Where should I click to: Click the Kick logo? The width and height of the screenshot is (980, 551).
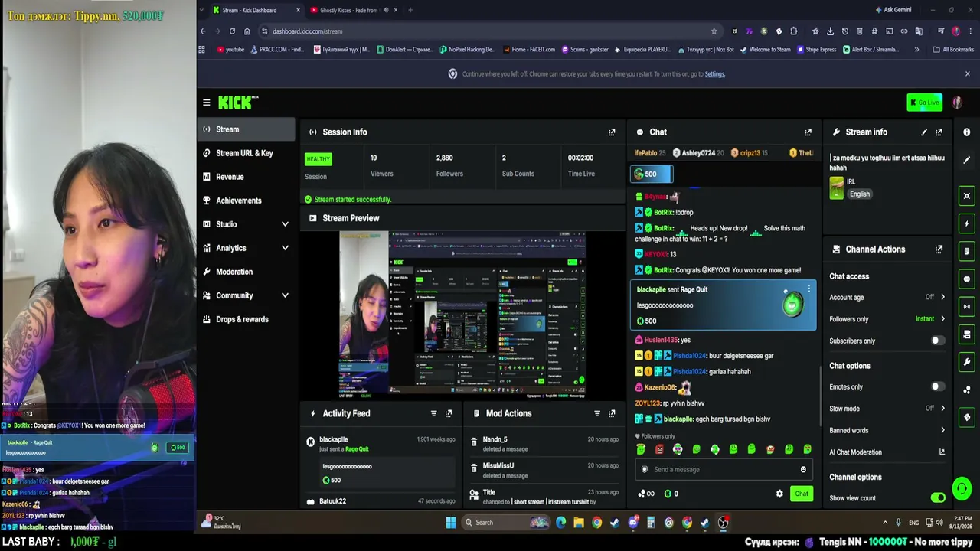237,103
